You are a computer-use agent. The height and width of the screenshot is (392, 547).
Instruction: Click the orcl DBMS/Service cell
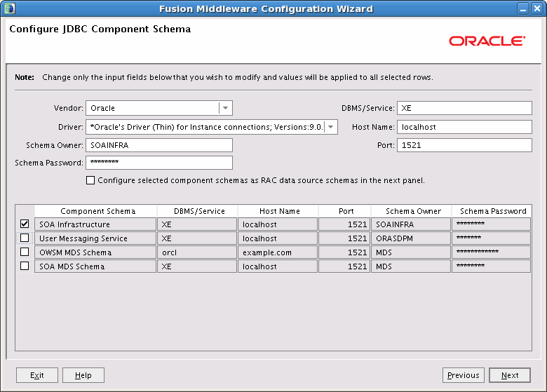tap(197, 252)
